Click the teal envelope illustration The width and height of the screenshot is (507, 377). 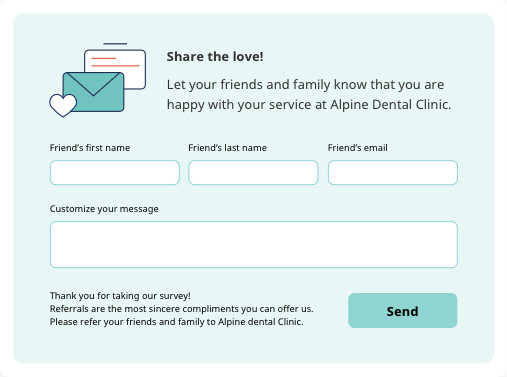pyautogui.click(x=93, y=92)
